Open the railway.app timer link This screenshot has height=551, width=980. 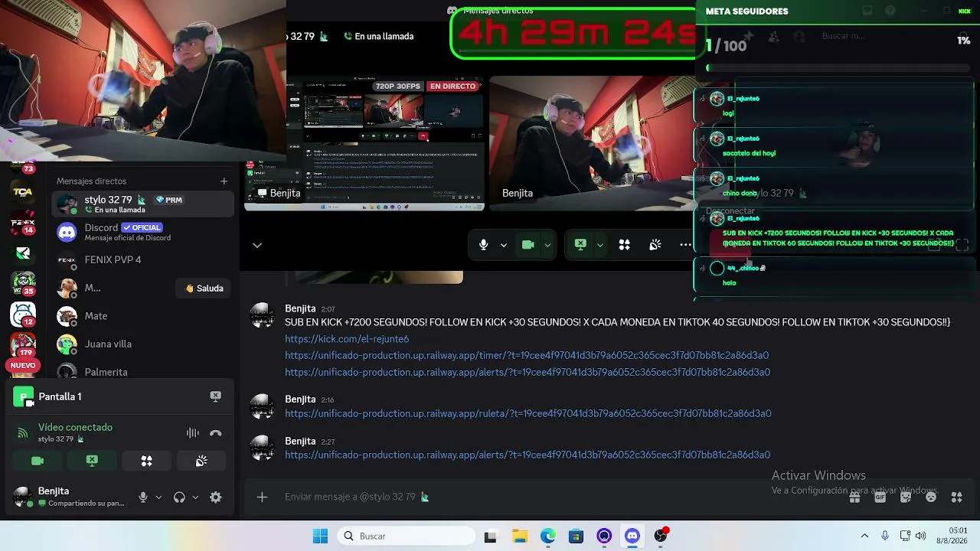point(527,355)
